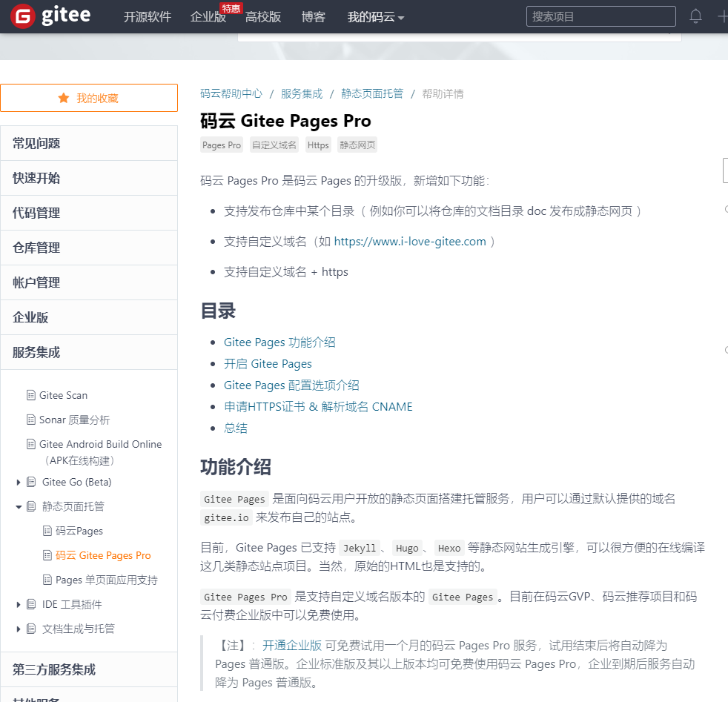
Task: Click the red 特惠 badge
Action: tap(231, 8)
